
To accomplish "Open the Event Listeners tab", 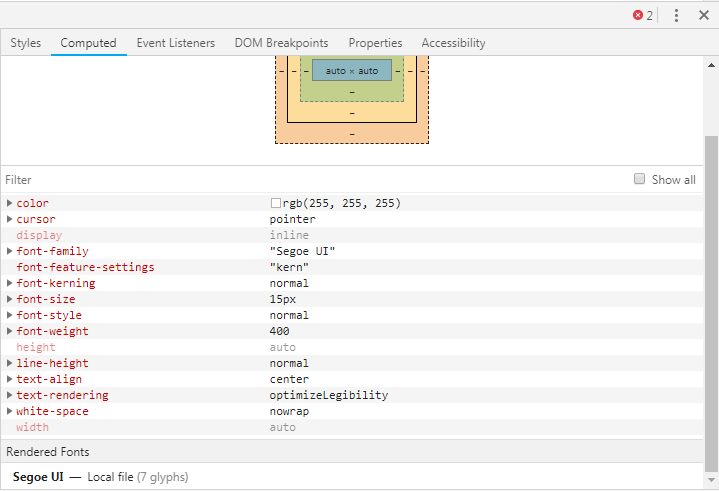I will click(x=175, y=43).
